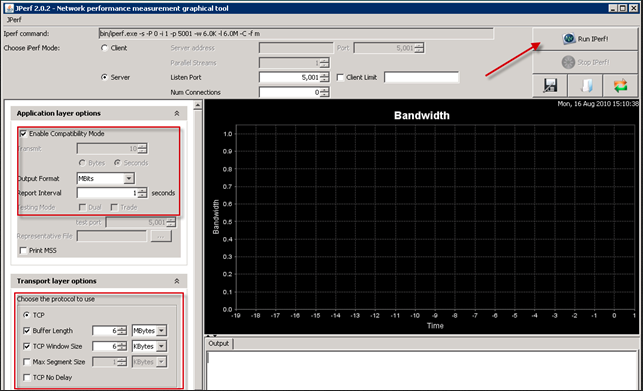Enable the Max Segment Size checkbox

tap(27, 362)
